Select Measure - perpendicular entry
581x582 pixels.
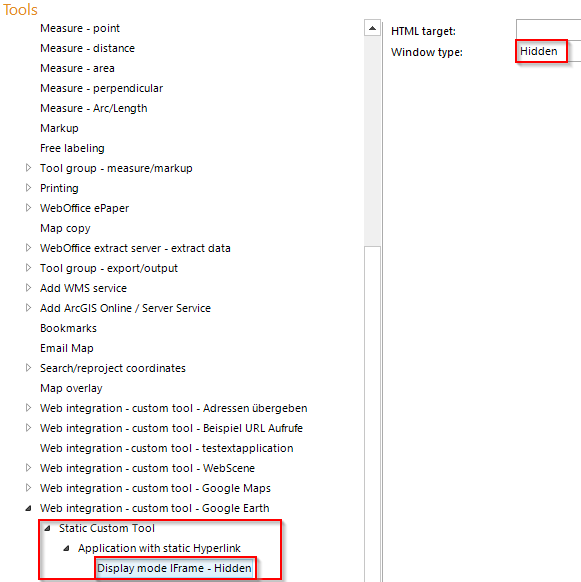(101, 88)
